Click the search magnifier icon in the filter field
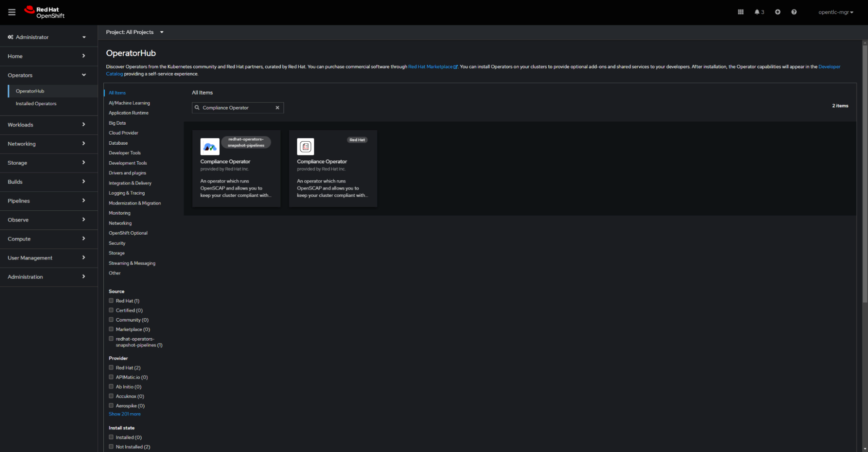This screenshot has width=868, height=452. 198,107
